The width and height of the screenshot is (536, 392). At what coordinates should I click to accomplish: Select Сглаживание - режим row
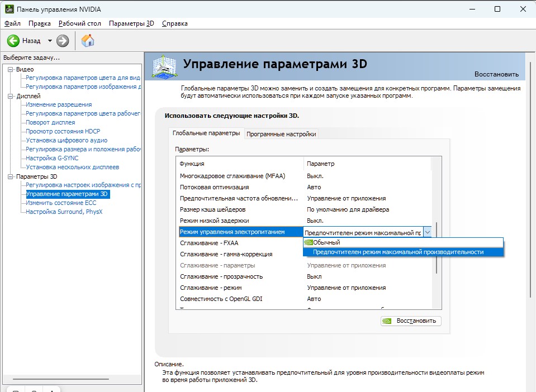[x=304, y=288]
